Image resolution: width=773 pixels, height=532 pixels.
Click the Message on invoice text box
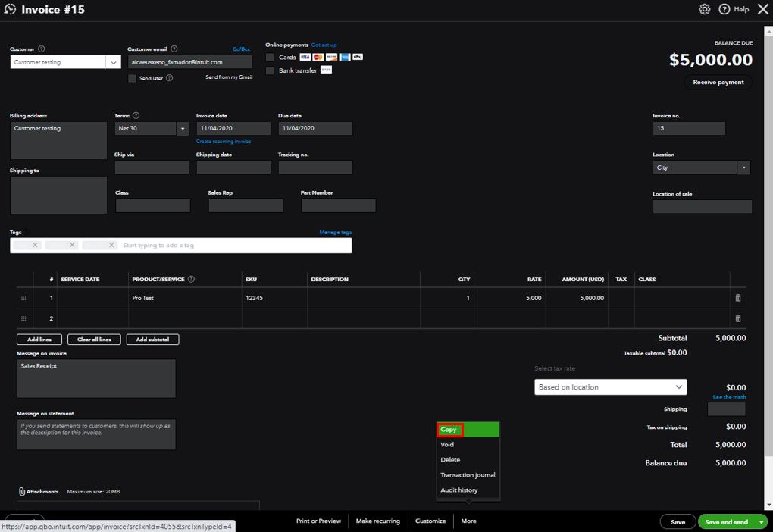[x=96, y=378]
